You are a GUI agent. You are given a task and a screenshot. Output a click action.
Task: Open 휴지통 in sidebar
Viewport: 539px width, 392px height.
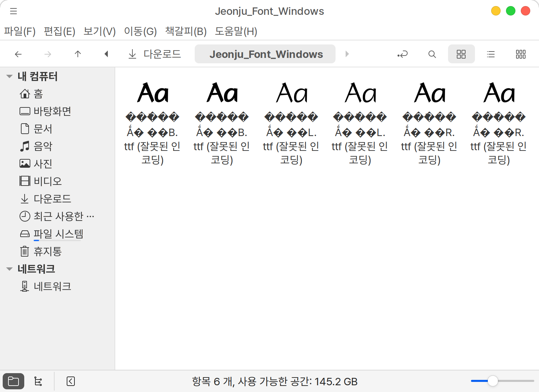coord(57,251)
